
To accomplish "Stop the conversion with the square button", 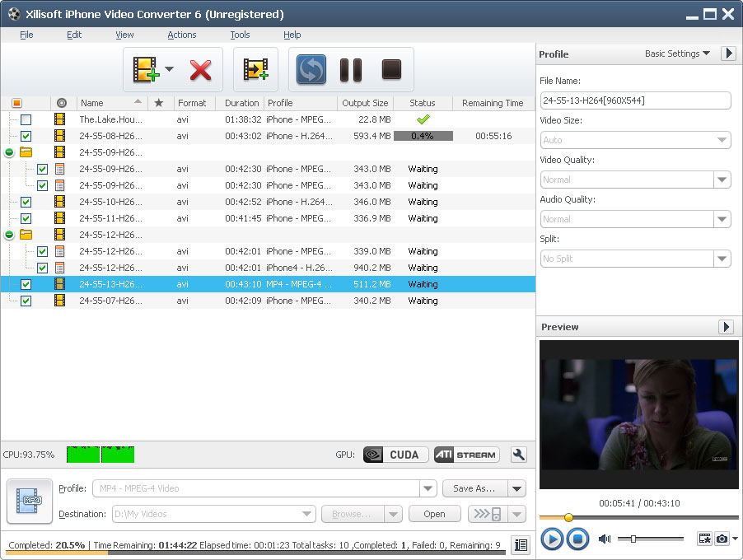I will click(x=391, y=70).
